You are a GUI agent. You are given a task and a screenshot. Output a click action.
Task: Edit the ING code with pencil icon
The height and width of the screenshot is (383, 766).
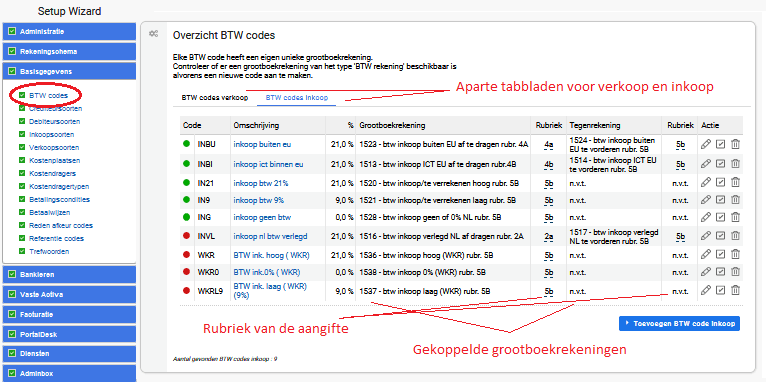click(x=705, y=216)
